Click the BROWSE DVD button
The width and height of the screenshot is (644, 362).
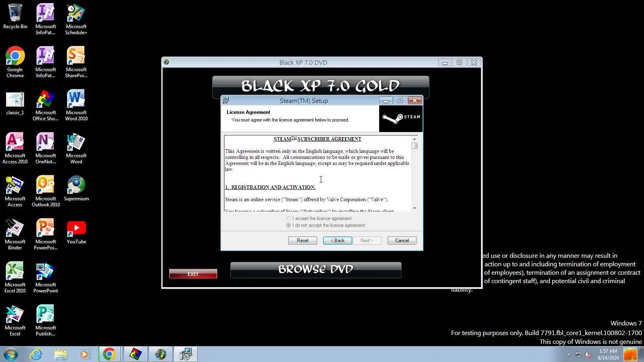[x=316, y=269]
